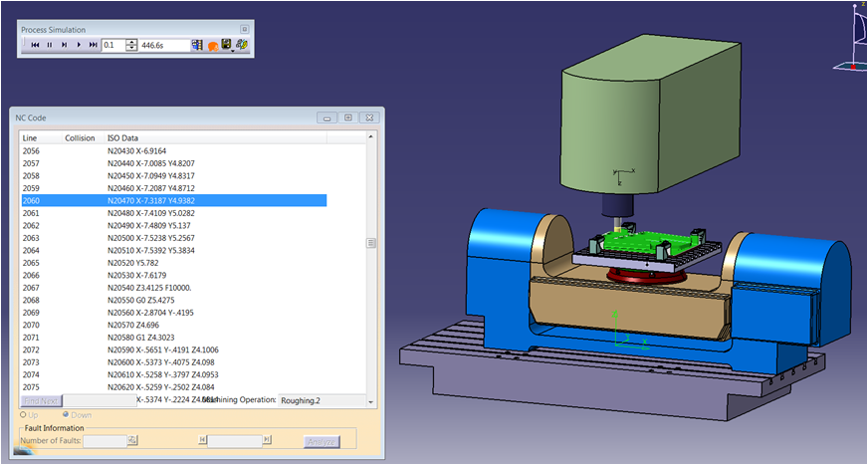Select the Down search direction radio button

(67, 414)
